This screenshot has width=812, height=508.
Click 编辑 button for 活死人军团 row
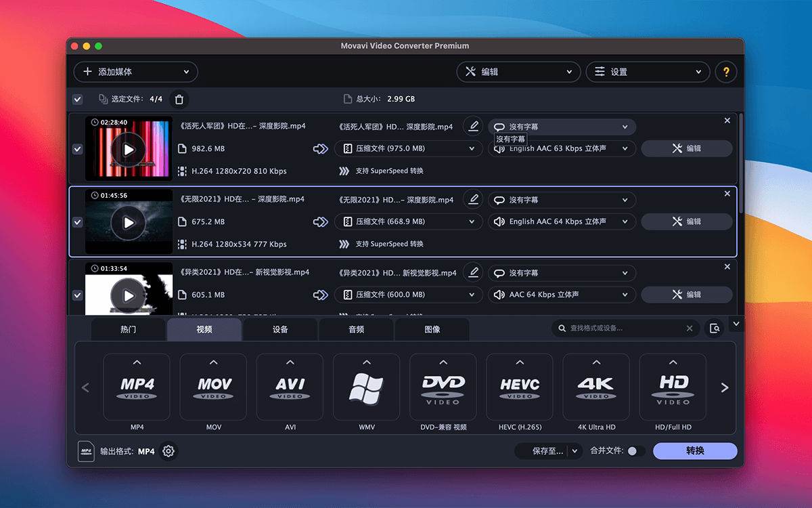click(687, 148)
